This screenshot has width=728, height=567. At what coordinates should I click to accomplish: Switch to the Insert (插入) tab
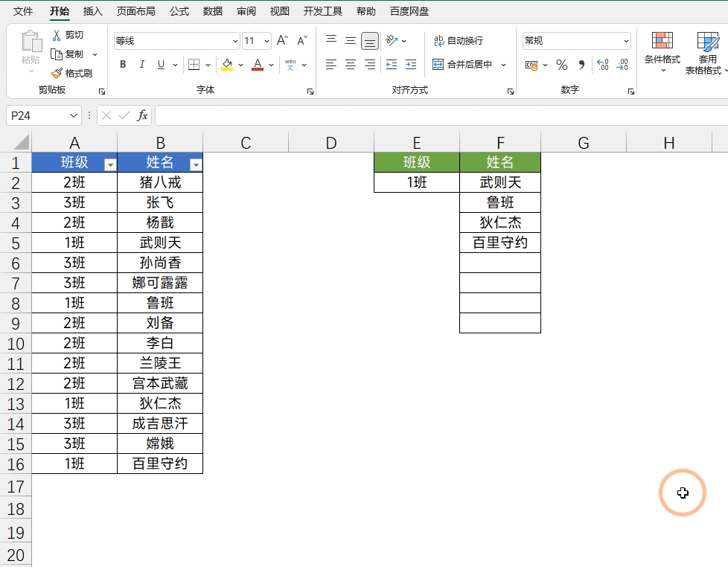pyautogui.click(x=92, y=11)
